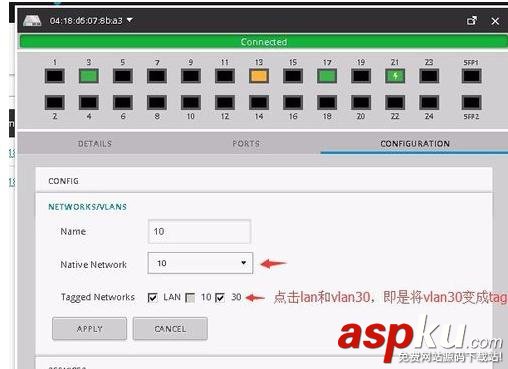Click port 24 icon

coord(429,103)
